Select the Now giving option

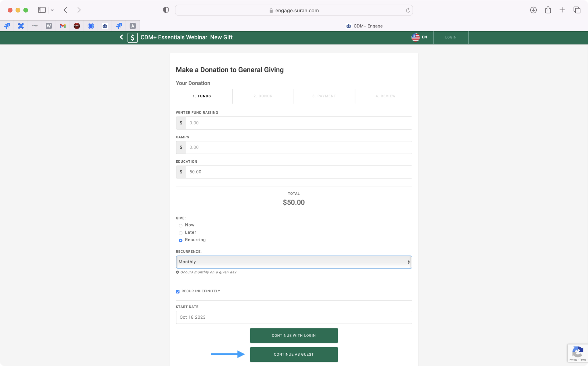[x=181, y=225]
